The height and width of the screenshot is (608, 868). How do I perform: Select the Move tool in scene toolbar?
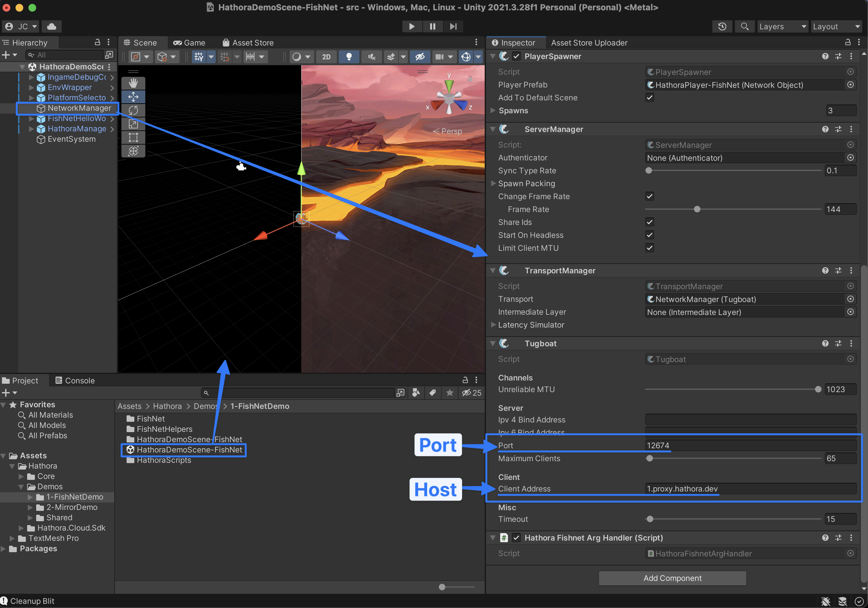pyautogui.click(x=133, y=97)
